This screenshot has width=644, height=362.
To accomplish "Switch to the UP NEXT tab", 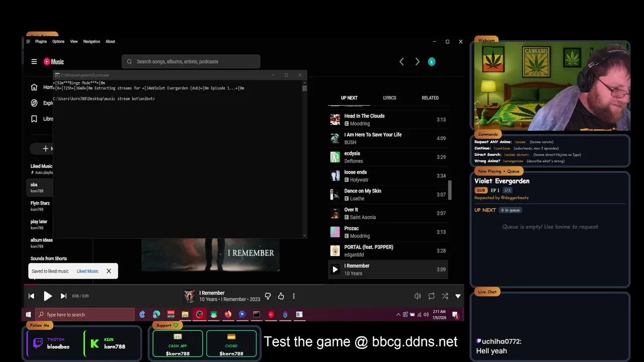I will [349, 98].
